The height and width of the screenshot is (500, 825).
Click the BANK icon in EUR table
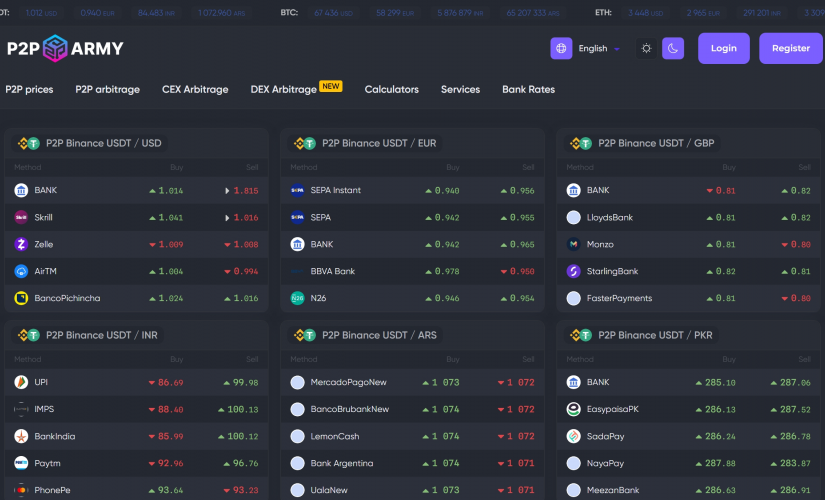297,244
